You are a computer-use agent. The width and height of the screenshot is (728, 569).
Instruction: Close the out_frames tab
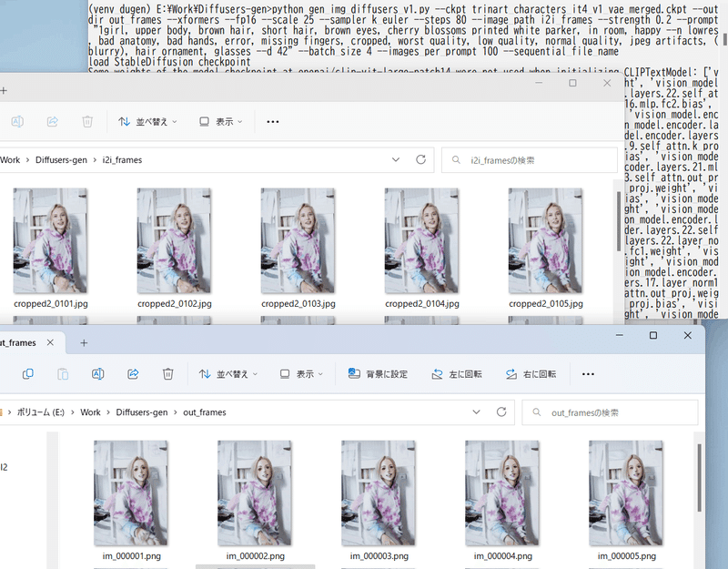click(50, 342)
